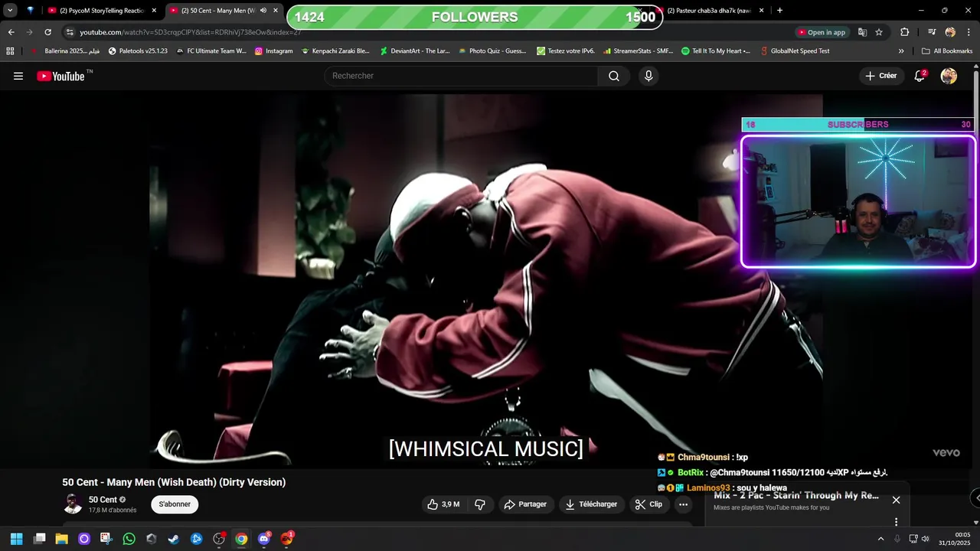Open Chrome extensions puzzle icon
Image resolution: width=980 pixels, height=551 pixels.
905,32
